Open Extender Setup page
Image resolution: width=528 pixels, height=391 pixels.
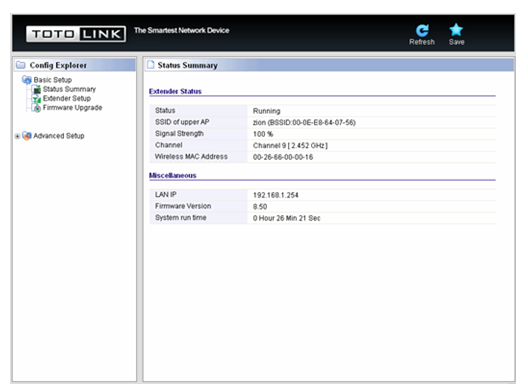(x=67, y=98)
